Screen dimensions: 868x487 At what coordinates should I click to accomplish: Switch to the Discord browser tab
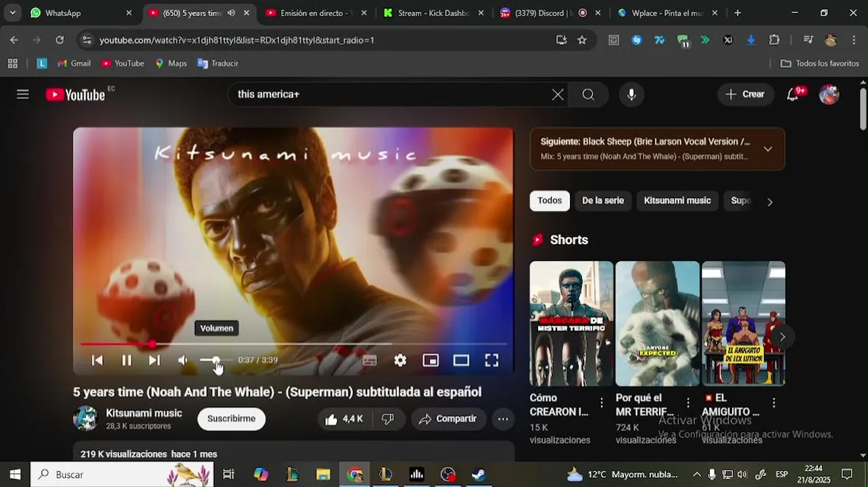coord(551,13)
